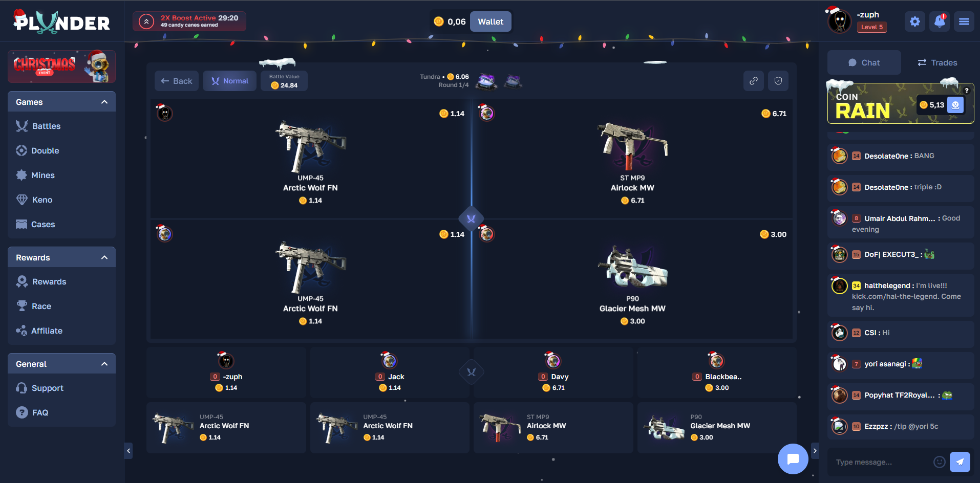Navigate to the Keno game
Viewport: 980px width, 483px height.
(x=41, y=200)
